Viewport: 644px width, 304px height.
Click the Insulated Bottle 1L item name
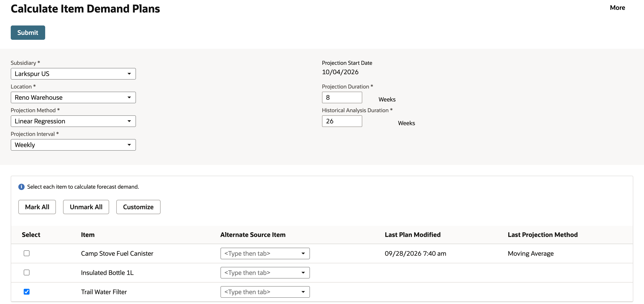pos(107,273)
